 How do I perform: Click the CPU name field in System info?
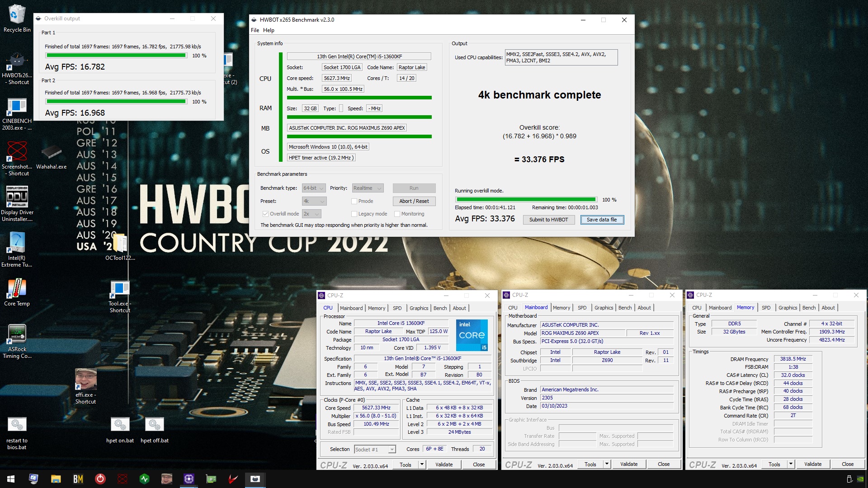(x=359, y=56)
